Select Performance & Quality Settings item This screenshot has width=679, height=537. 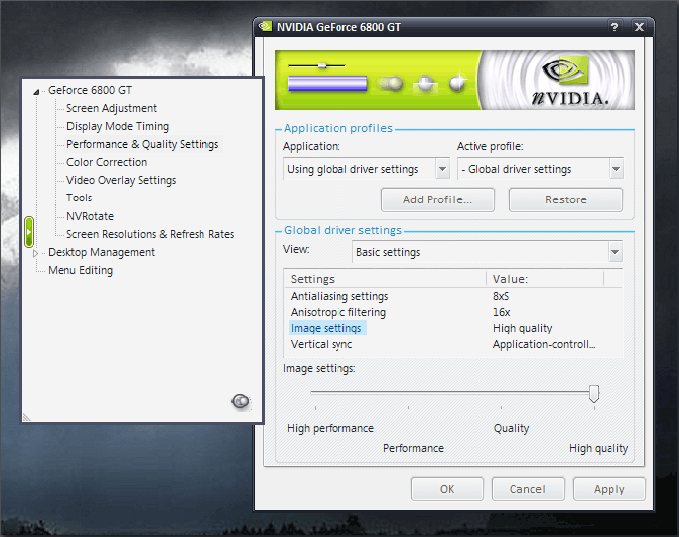coord(142,144)
